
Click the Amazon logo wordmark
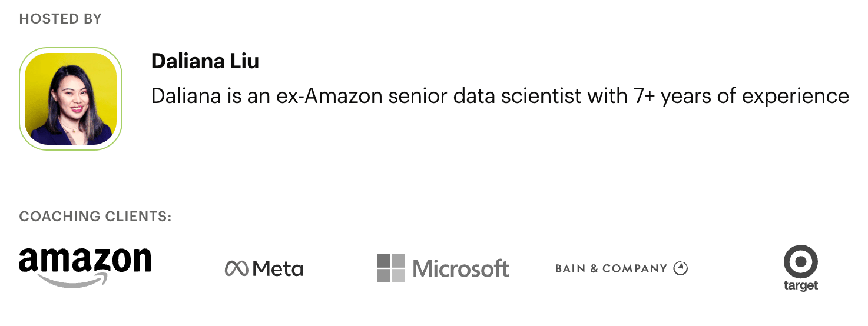85,261
